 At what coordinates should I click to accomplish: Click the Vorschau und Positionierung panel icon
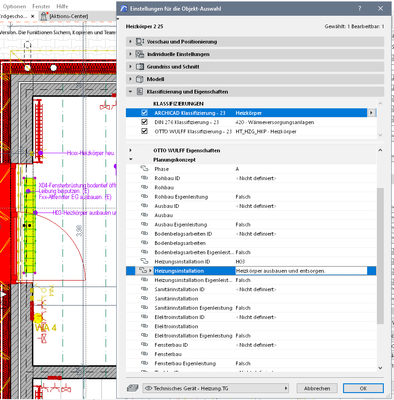tap(140, 42)
